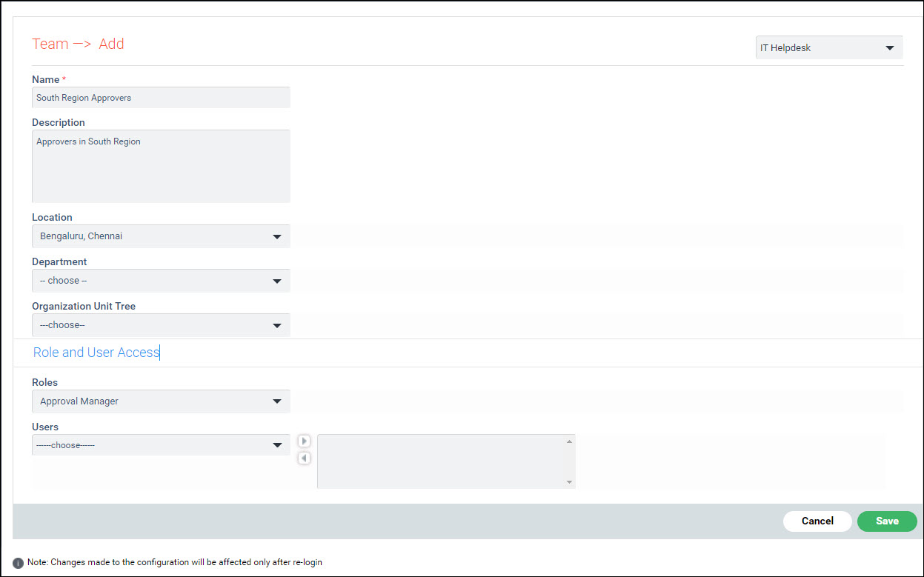The width and height of the screenshot is (924, 577).
Task: Click the caret arrow on the Location selector
Action: point(277,236)
